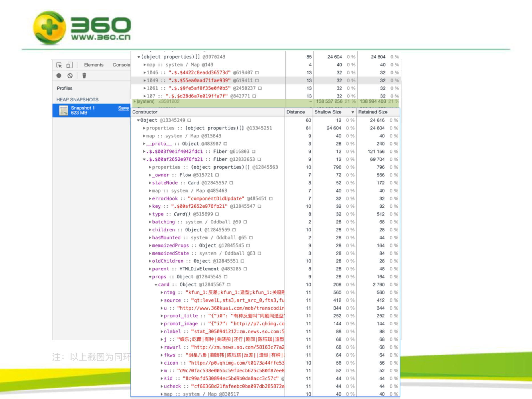Click the small box next to _owner Flow
Image resolution: width=532 pixels, height=399 pixels.
click(x=217, y=175)
